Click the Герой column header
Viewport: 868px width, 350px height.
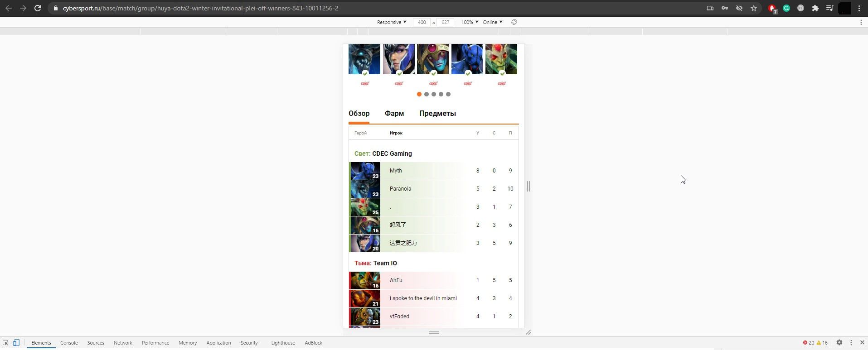tap(360, 133)
